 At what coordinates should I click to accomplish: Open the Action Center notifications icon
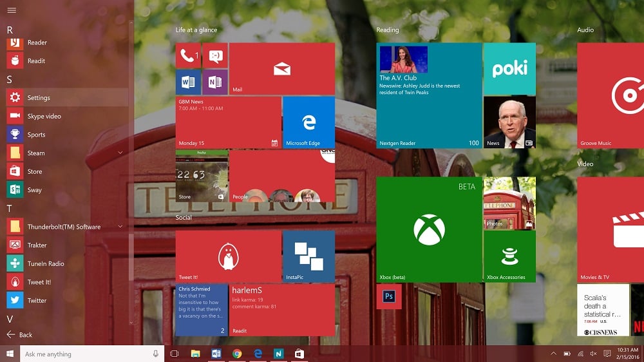tap(607, 354)
